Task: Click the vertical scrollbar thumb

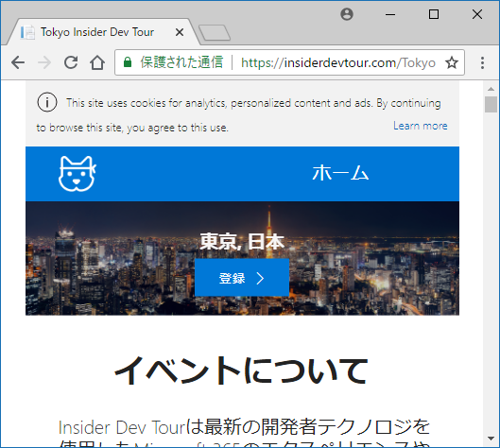Action: (x=491, y=104)
